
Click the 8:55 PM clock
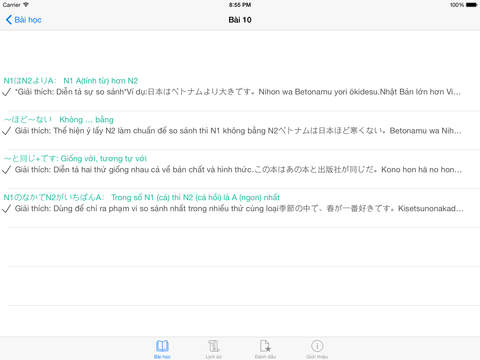(240, 5)
